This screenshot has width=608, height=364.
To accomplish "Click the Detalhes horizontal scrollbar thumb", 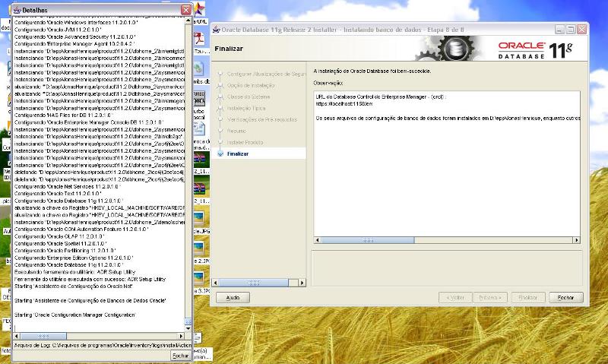I will tap(43, 336).
